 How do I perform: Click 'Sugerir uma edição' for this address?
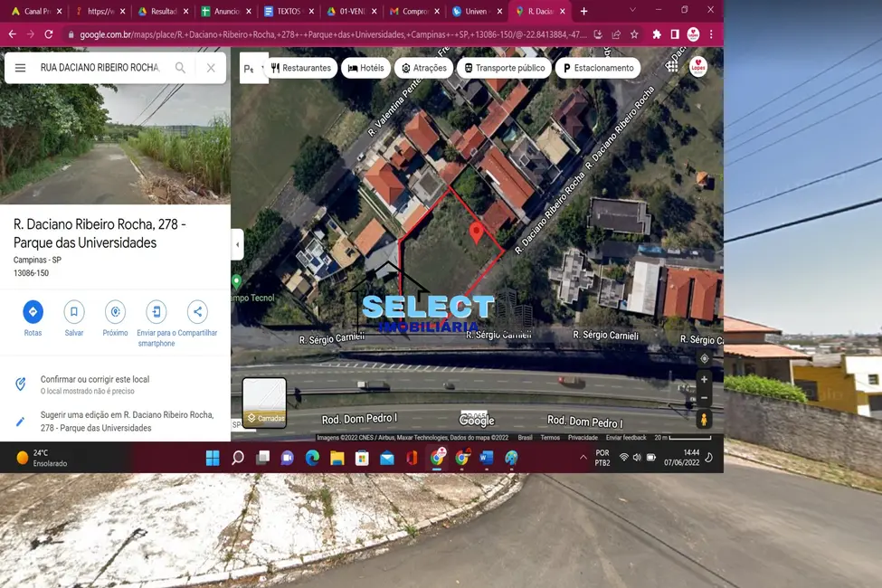tap(115, 421)
